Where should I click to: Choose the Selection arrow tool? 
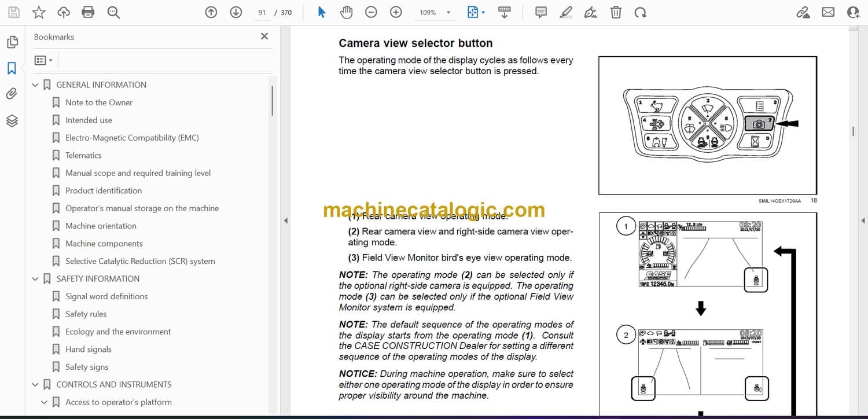pos(322,12)
